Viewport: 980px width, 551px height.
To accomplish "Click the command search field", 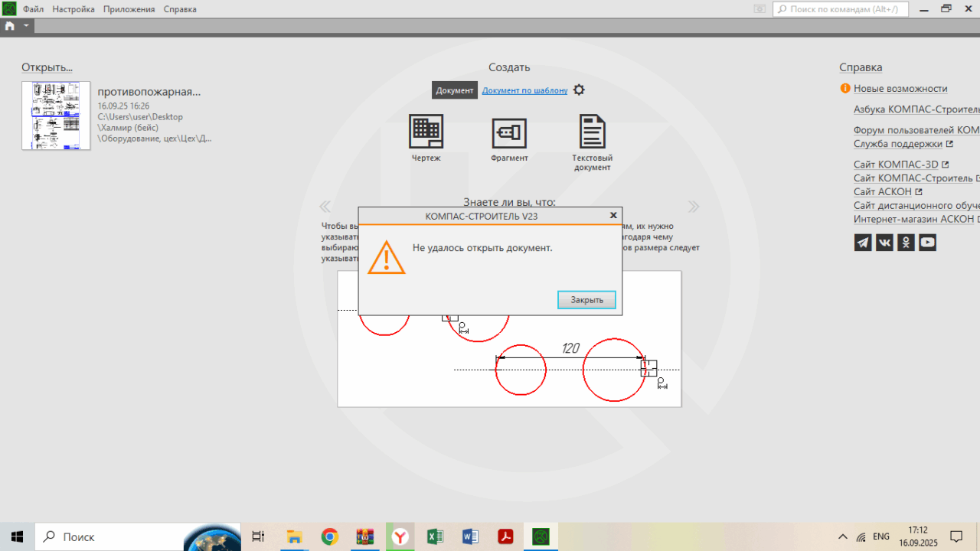I will point(842,9).
